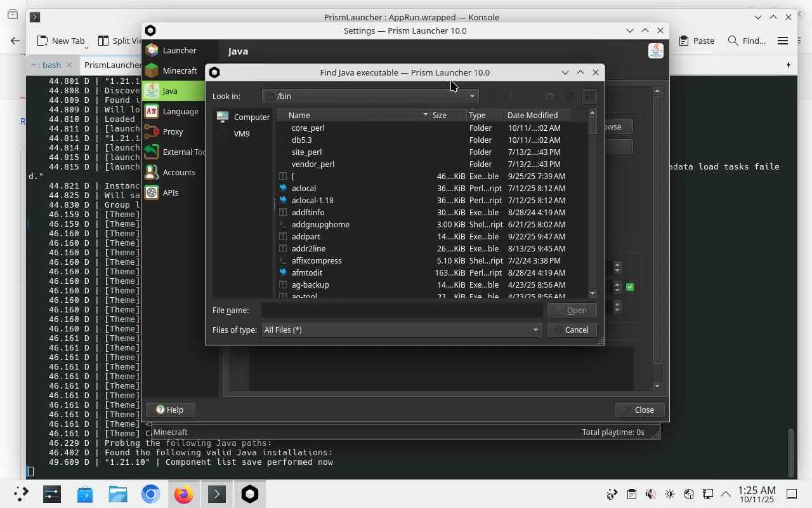This screenshot has height=508, width=812.
Task: Select VM9 in the file dialog sidebar
Action: point(243,133)
